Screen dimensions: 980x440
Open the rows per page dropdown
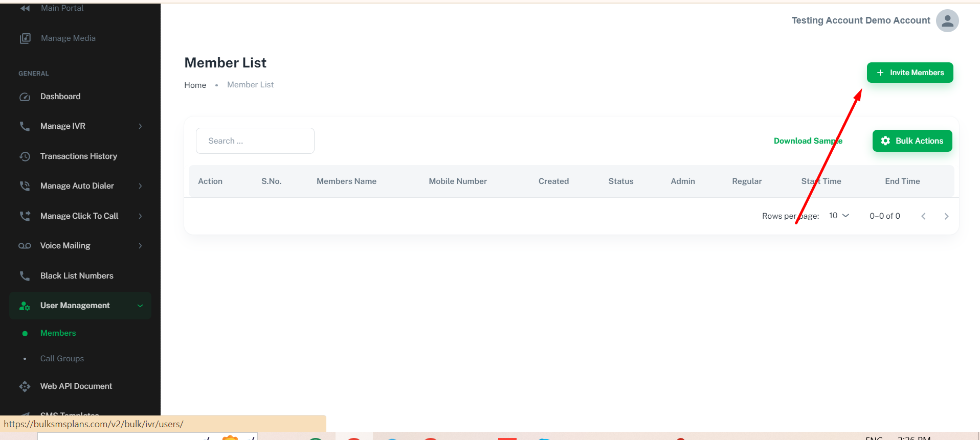coord(839,216)
